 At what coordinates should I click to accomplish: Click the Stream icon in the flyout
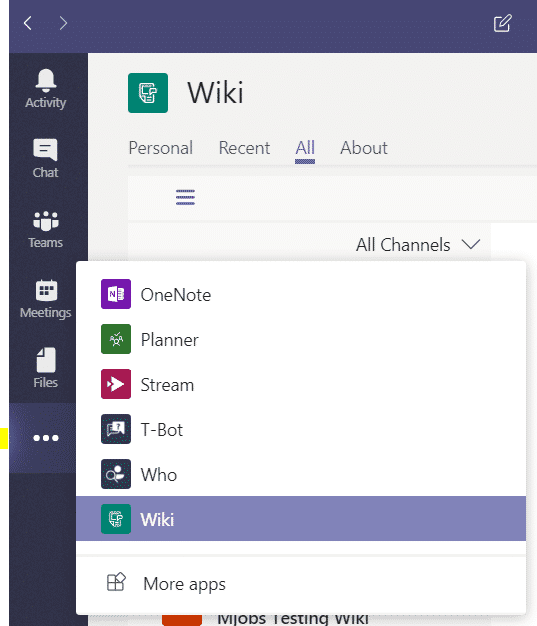point(116,384)
